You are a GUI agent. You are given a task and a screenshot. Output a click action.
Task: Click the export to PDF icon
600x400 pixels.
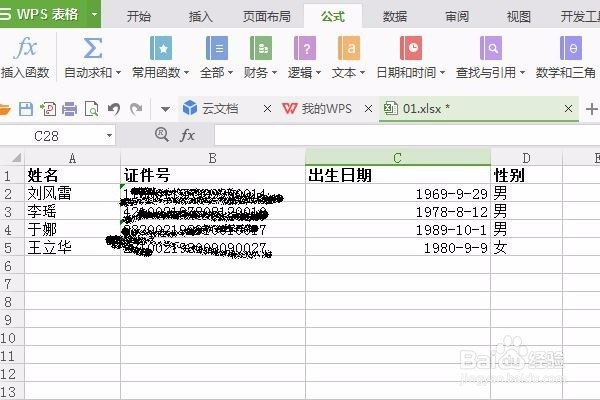[48, 109]
